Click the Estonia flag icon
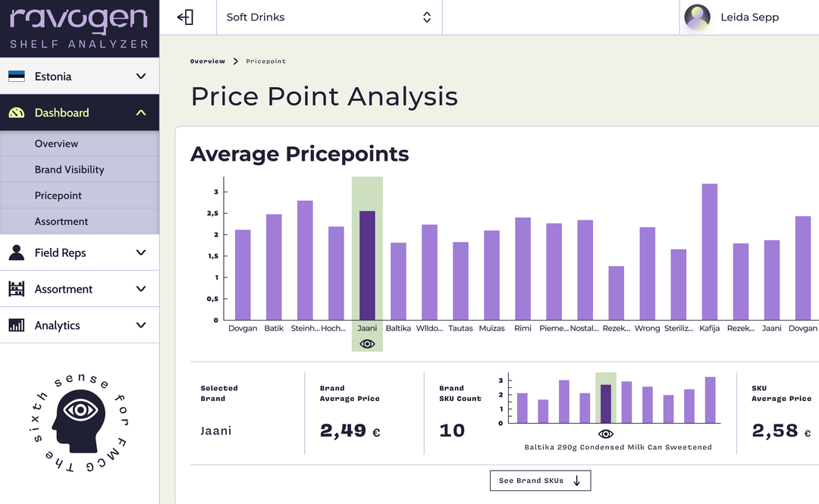This screenshot has height=504, width=819. (17, 77)
